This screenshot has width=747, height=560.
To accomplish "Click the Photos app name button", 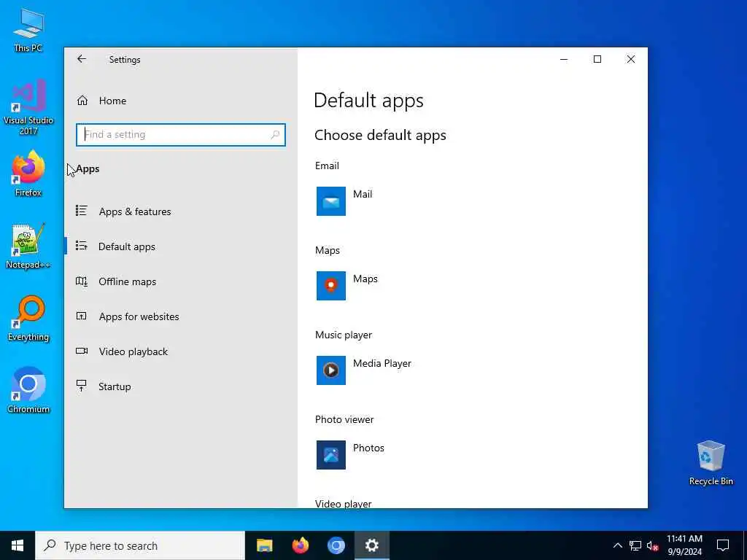I will click(368, 448).
